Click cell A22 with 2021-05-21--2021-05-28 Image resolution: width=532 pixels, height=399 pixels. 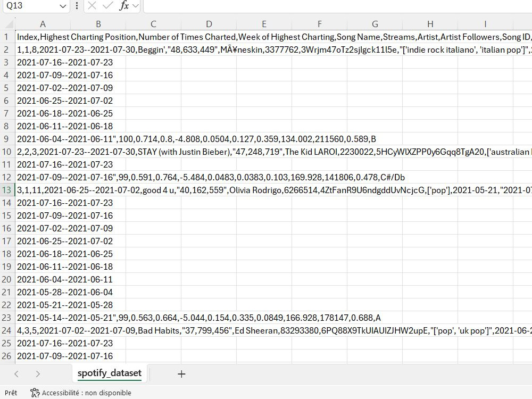click(43, 305)
